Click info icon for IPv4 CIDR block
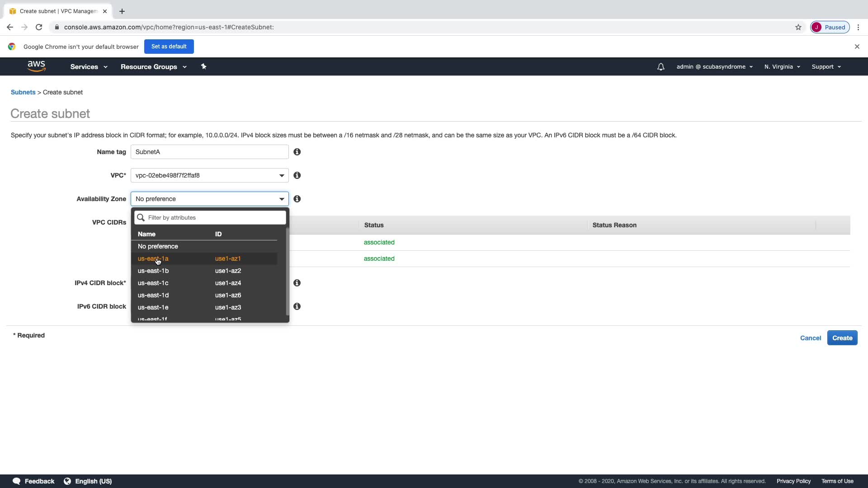The height and width of the screenshot is (488, 868). (x=297, y=283)
